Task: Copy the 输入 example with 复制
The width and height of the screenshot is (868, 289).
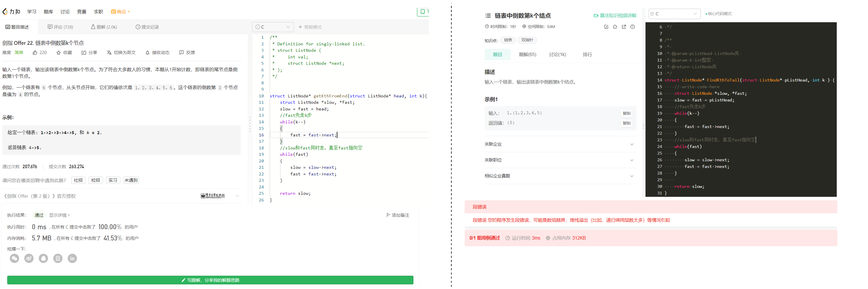Action: point(627,113)
